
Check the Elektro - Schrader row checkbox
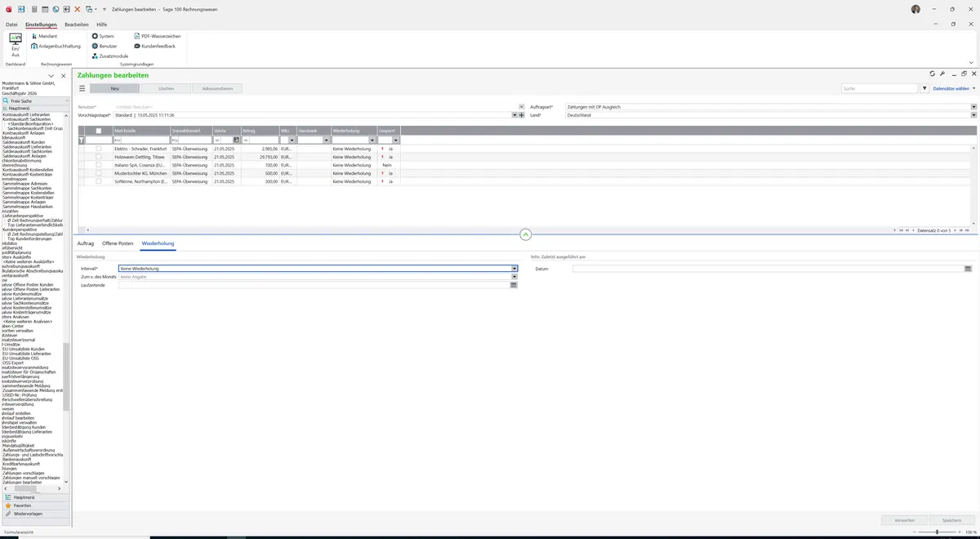(x=99, y=149)
